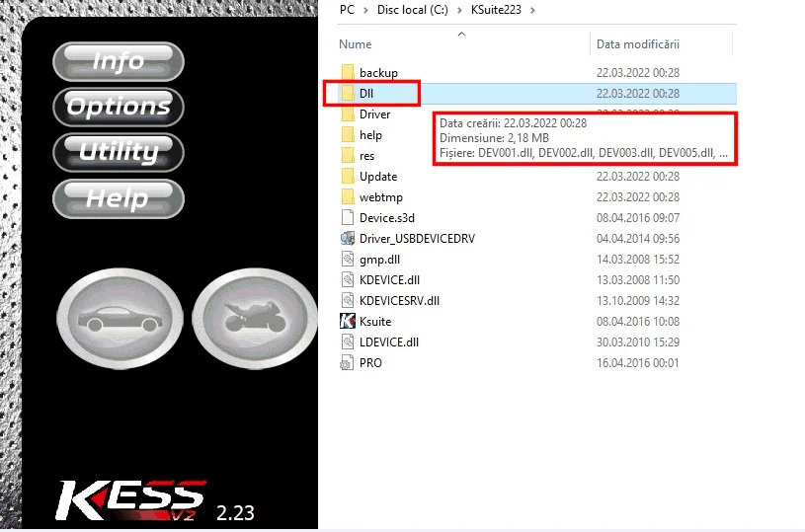Select the motorcycle vehicle icon

tap(255, 319)
